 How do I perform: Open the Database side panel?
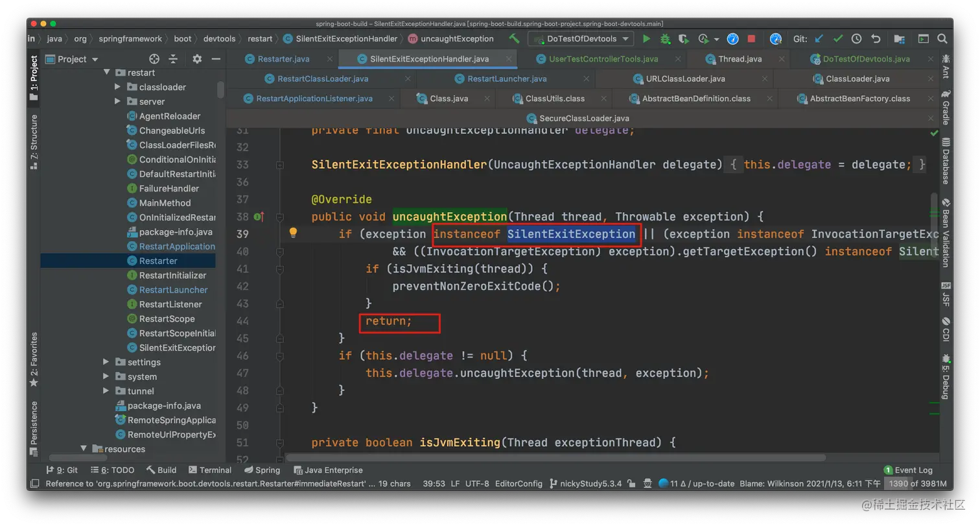point(946,162)
